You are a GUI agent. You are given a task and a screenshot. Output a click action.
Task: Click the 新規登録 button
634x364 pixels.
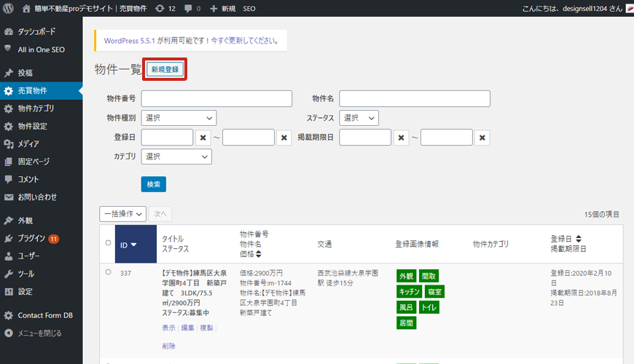[165, 69]
